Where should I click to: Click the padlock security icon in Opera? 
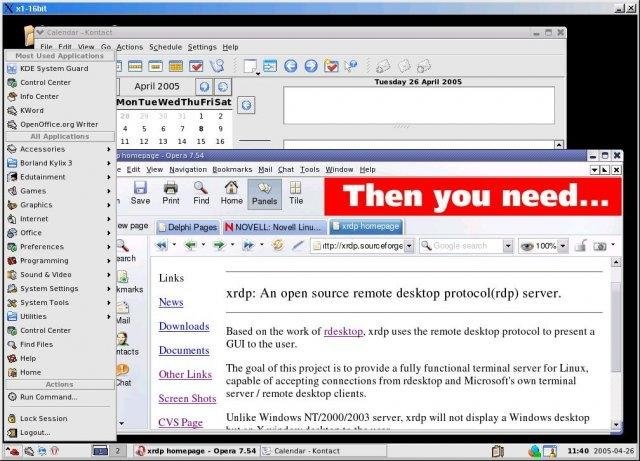coord(580,245)
